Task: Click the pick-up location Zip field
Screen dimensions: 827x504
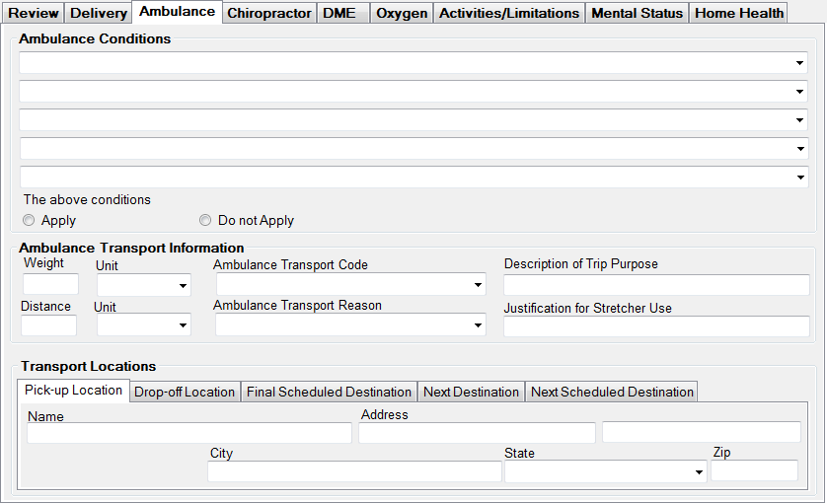Action: pos(754,471)
